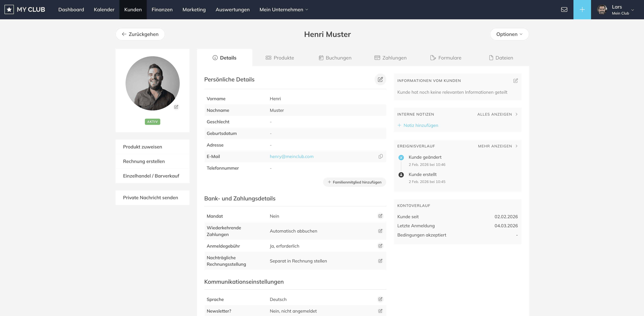Click Henri's profile photo
644x316 pixels.
point(153,83)
